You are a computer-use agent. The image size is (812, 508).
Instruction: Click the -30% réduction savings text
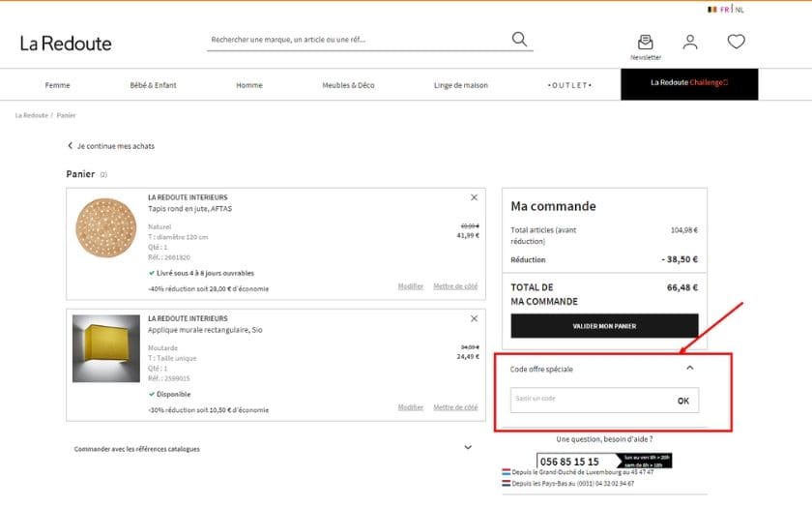point(208,410)
